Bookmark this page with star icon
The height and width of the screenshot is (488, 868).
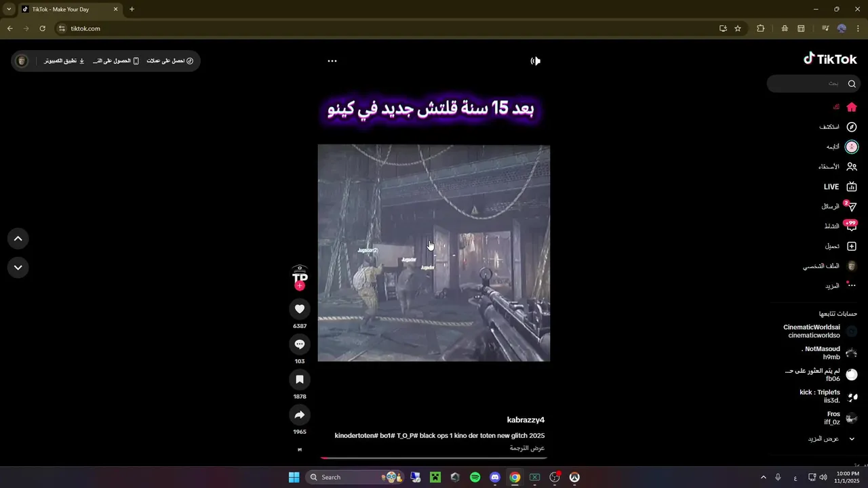(x=738, y=28)
